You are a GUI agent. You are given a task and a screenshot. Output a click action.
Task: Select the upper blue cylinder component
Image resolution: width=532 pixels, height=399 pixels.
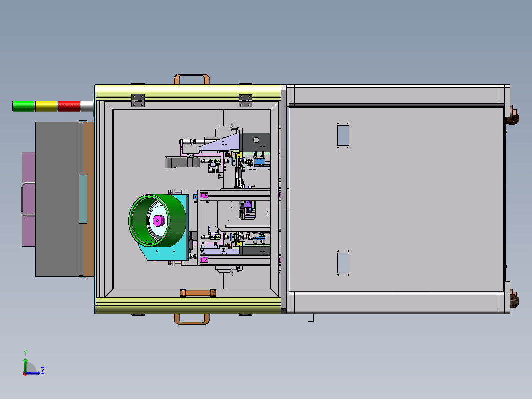pos(259,162)
